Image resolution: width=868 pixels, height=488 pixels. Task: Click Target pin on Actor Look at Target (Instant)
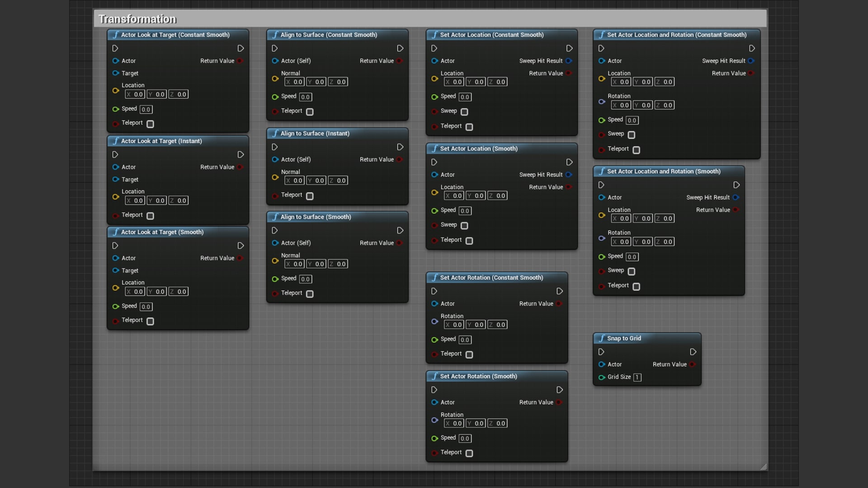tap(116, 179)
